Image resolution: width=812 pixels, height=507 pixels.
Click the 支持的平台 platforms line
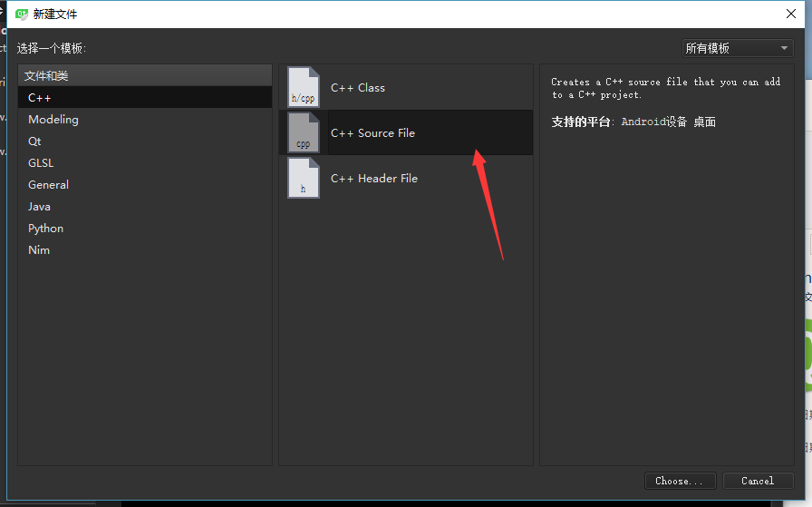coord(633,122)
